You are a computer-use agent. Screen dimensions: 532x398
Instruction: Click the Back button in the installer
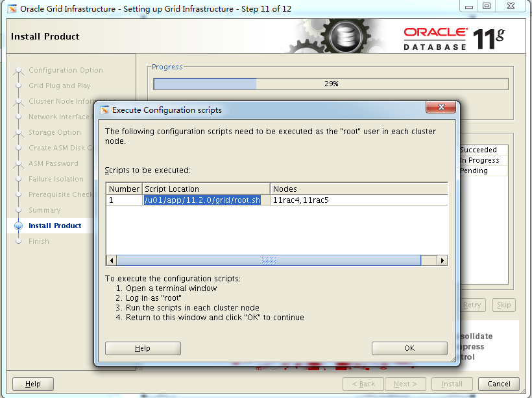(x=363, y=384)
